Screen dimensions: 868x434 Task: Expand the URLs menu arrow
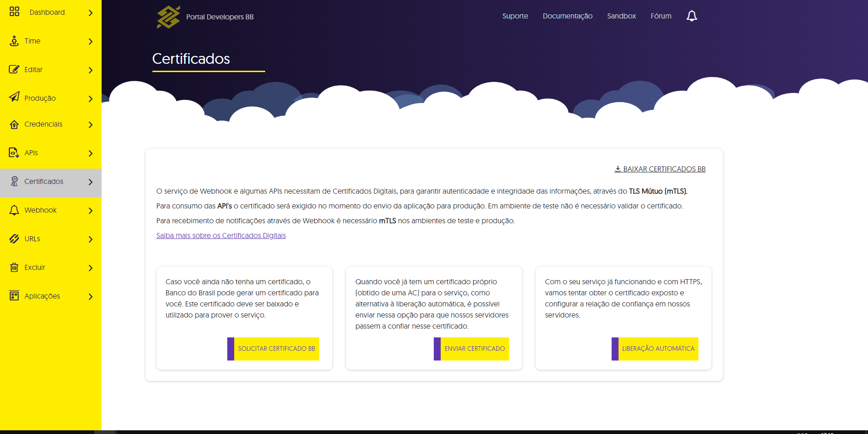point(91,239)
